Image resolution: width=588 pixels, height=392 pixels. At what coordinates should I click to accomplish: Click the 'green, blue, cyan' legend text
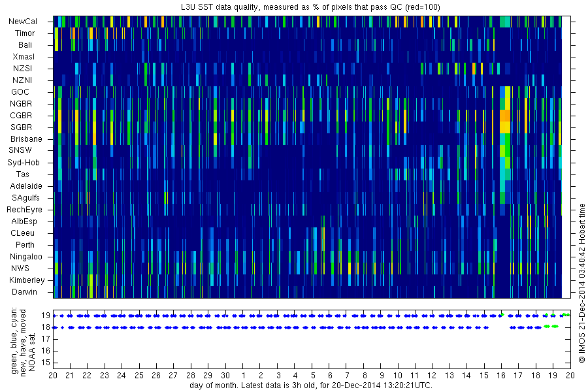tap(14, 340)
